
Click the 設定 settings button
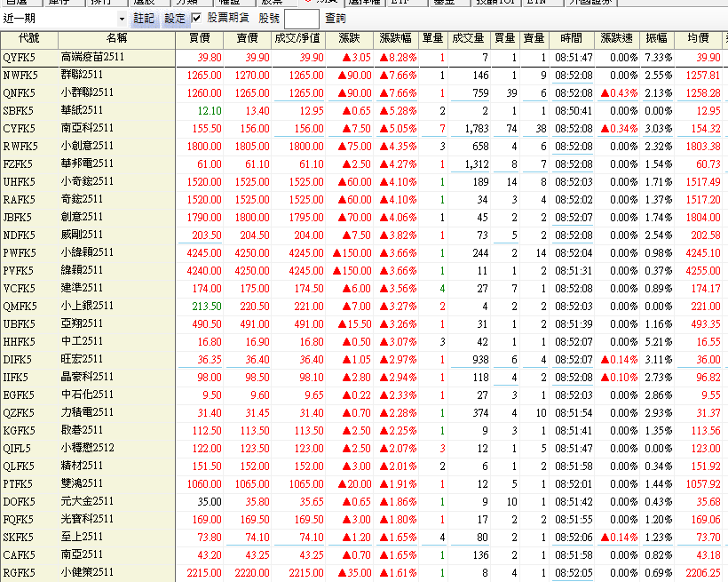175,19
